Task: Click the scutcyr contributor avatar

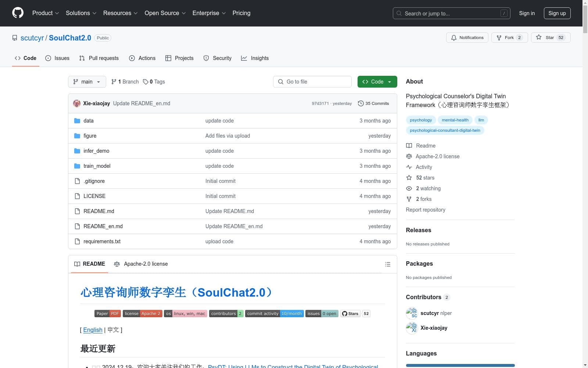Action: 412,313
